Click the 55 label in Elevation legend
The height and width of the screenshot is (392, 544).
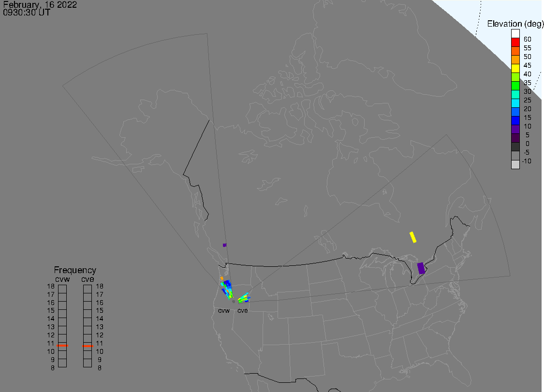point(528,48)
